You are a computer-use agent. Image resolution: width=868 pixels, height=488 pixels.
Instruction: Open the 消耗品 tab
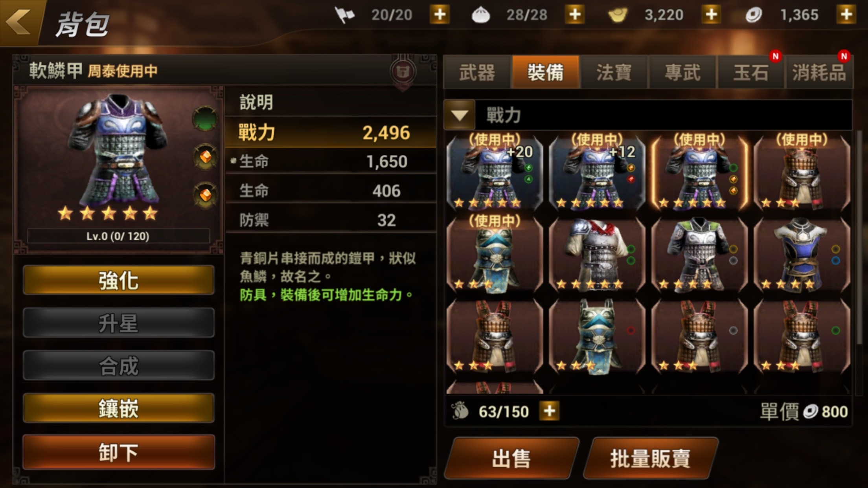click(x=819, y=73)
